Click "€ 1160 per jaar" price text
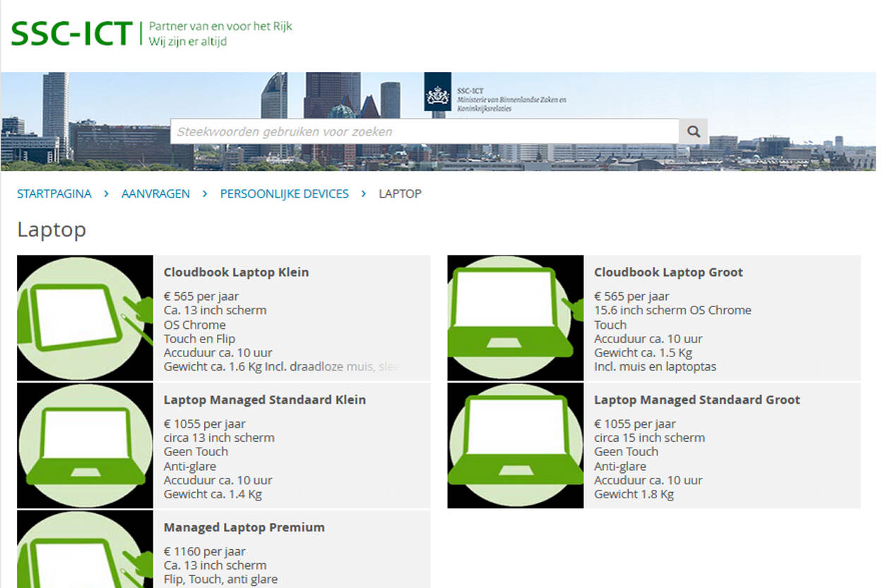 205,551
